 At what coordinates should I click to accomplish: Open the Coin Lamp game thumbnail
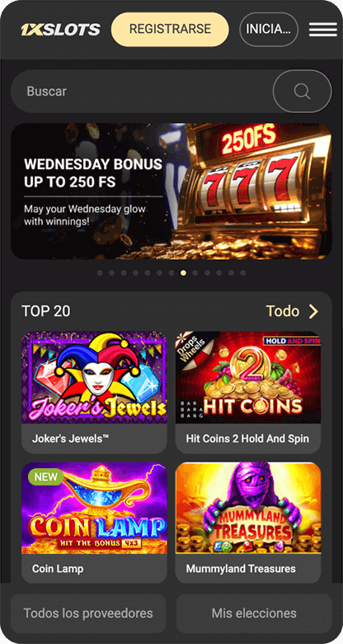tap(94, 508)
